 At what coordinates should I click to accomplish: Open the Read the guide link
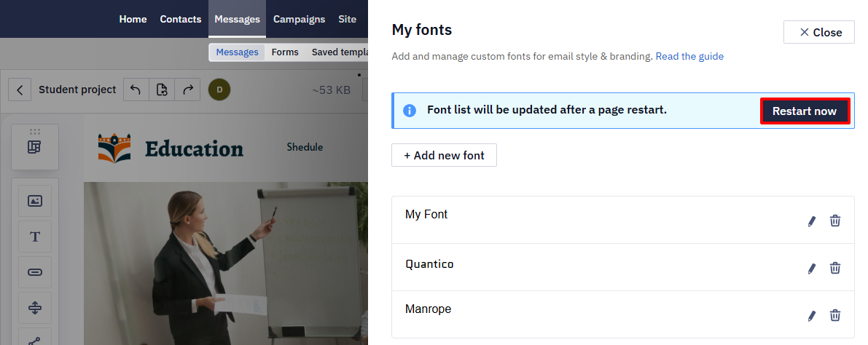689,56
